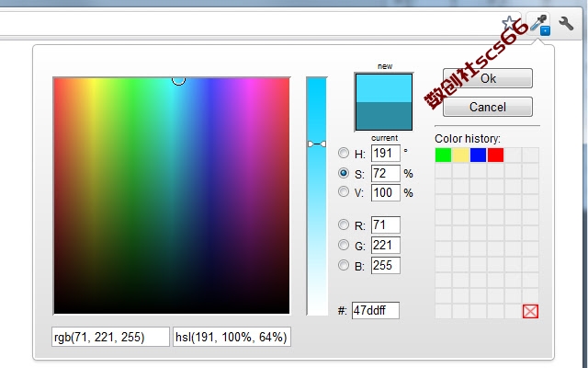This screenshot has height=368, width=588.
Task: Dismiss the picker with the Cancel button
Action: 488,107
